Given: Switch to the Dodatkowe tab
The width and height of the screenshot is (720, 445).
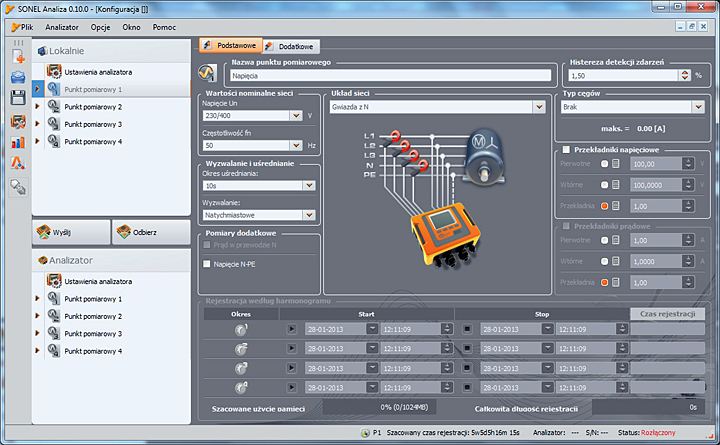Looking at the screenshot, I should tap(291, 46).
